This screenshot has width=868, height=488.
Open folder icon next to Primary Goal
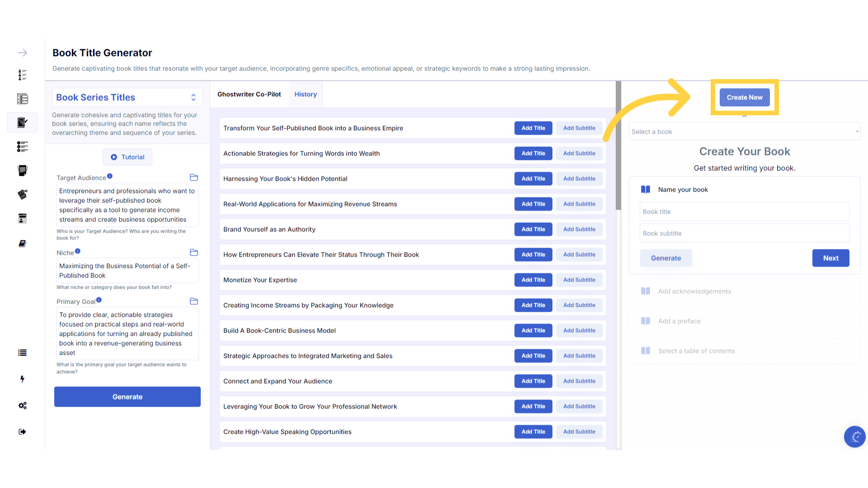click(x=194, y=301)
